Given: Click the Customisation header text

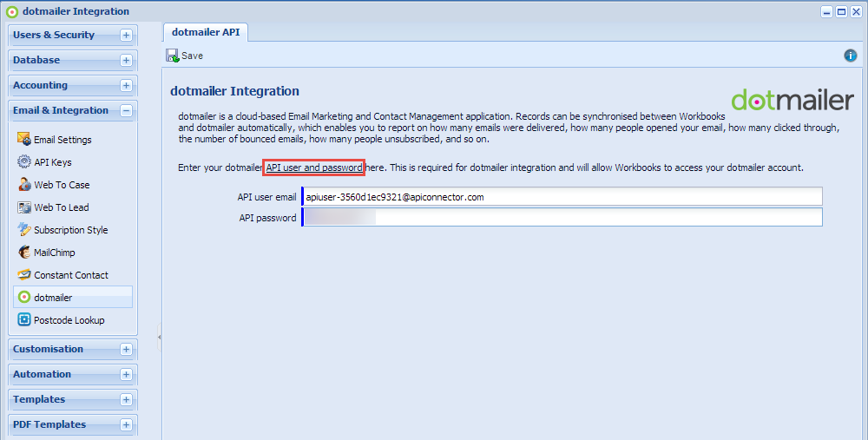Looking at the screenshot, I should pyautogui.click(x=48, y=349).
